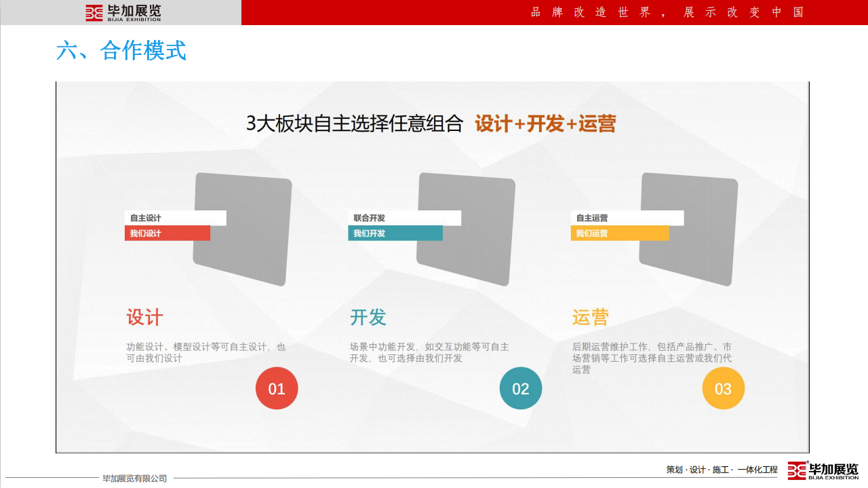This screenshot has height=488, width=868.
Task: Click the red 01 circle
Action: 277,389
